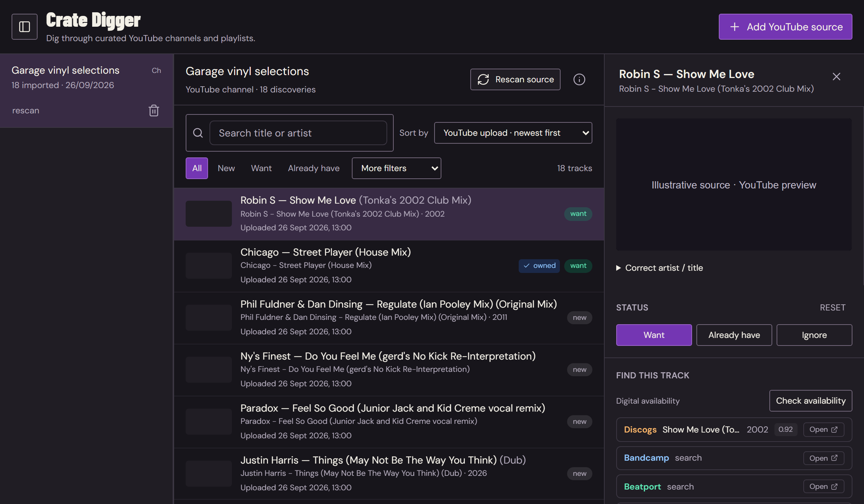Open external link icon on Beatport row
This screenshot has height=504, width=864.
pyautogui.click(x=834, y=487)
